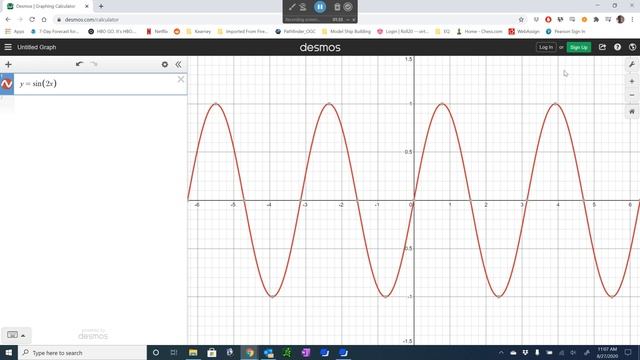Open the Chrome profile avatar
The width and height of the screenshot is (640, 360).
[x=620, y=19]
